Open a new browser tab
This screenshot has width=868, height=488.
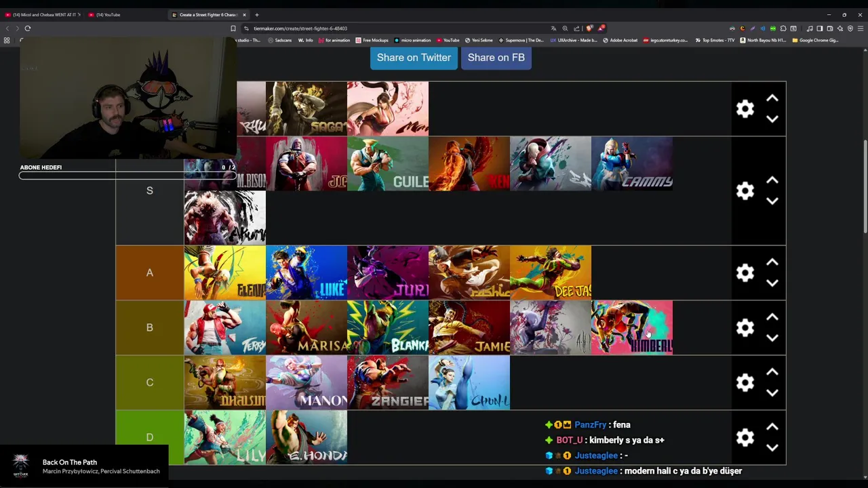pos(257,15)
